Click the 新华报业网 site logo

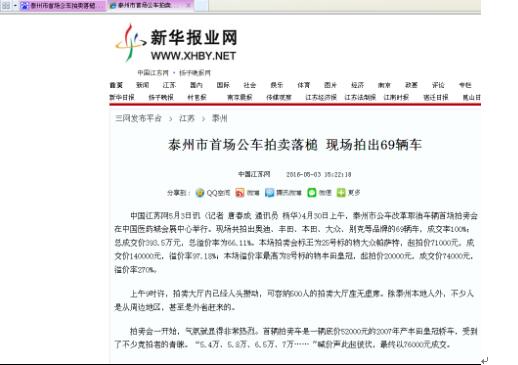coord(177,43)
